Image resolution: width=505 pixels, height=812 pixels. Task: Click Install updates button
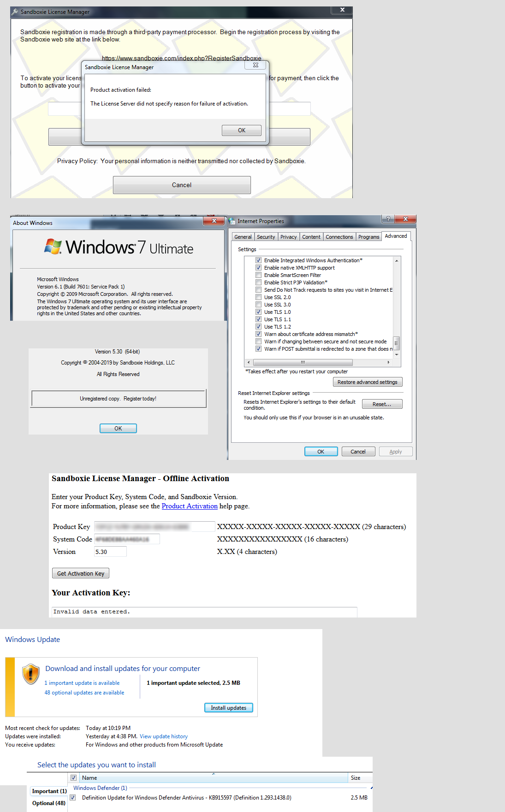[228, 708]
